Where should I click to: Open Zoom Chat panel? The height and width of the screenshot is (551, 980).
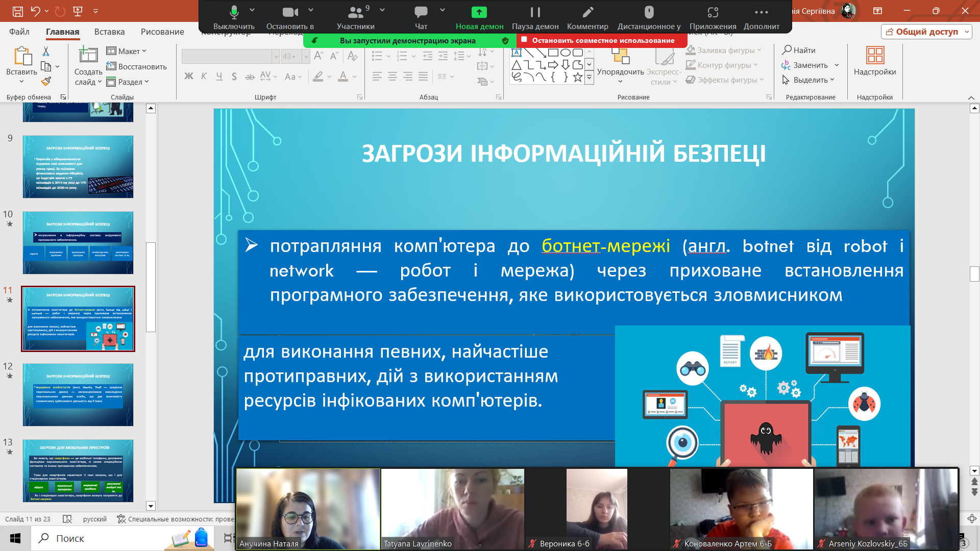[421, 18]
